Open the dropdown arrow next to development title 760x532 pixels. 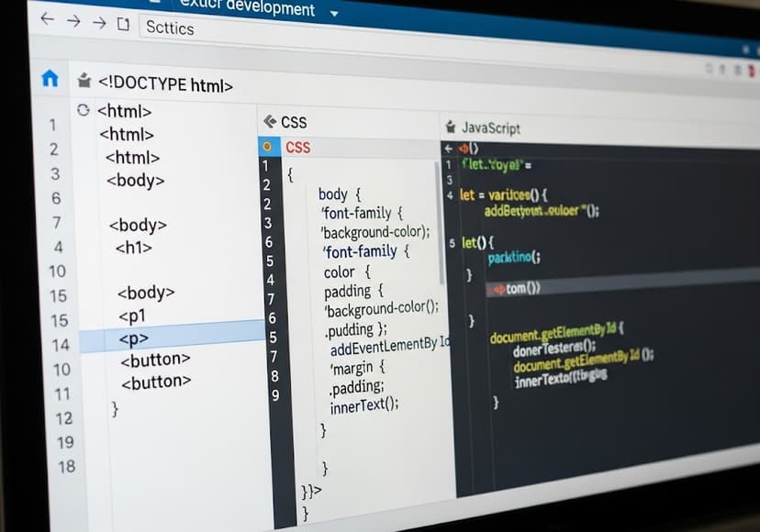pos(333,13)
